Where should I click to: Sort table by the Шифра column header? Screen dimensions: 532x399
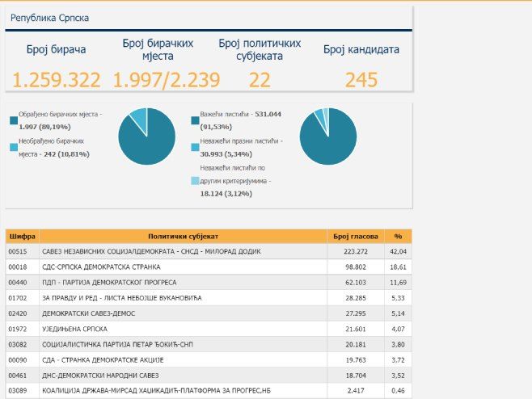coord(22,237)
